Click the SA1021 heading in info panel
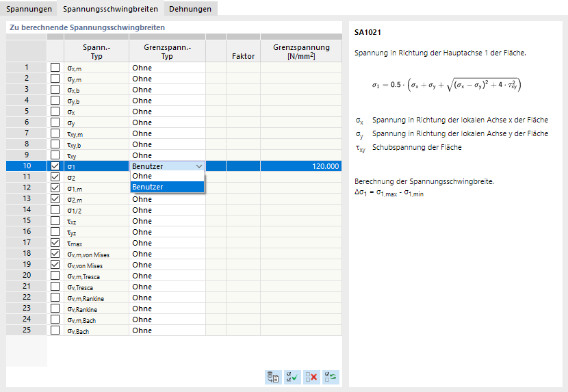The image size is (568, 392). point(367,32)
